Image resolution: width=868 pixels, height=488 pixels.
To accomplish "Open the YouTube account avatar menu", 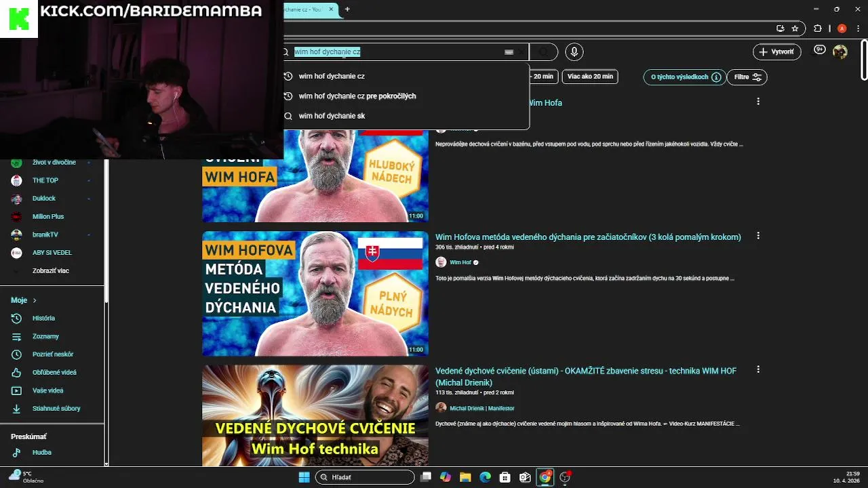I will point(840,52).
